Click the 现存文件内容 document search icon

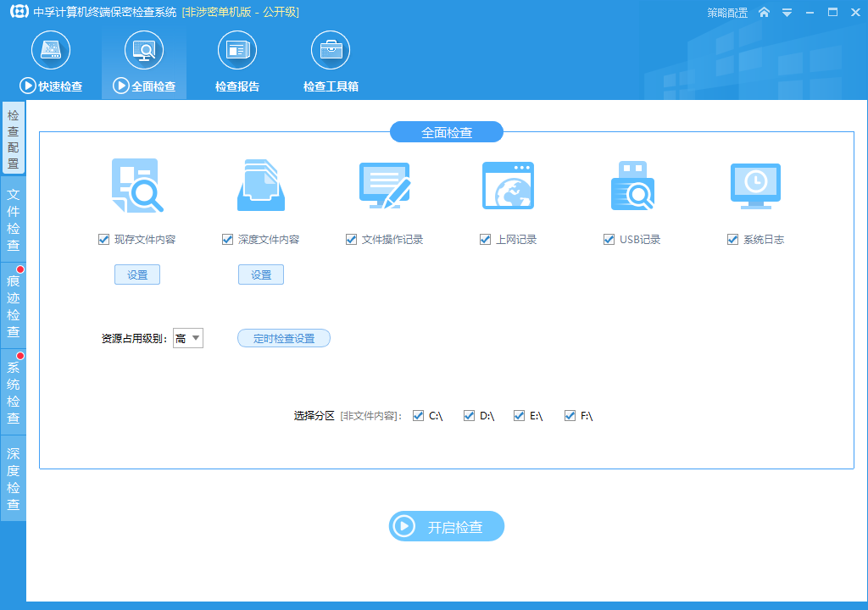pyautogui.click(x=137, y=186)
